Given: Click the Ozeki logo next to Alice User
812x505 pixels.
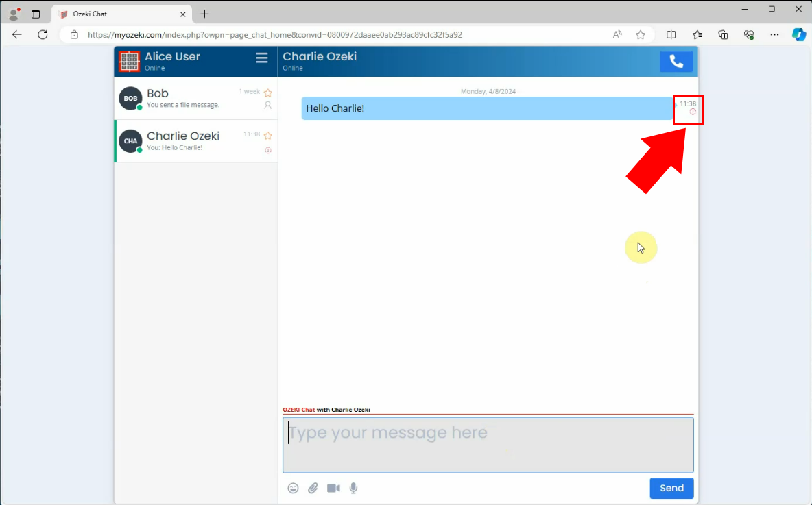Looking at the screenshot, I should coord(129,62).
